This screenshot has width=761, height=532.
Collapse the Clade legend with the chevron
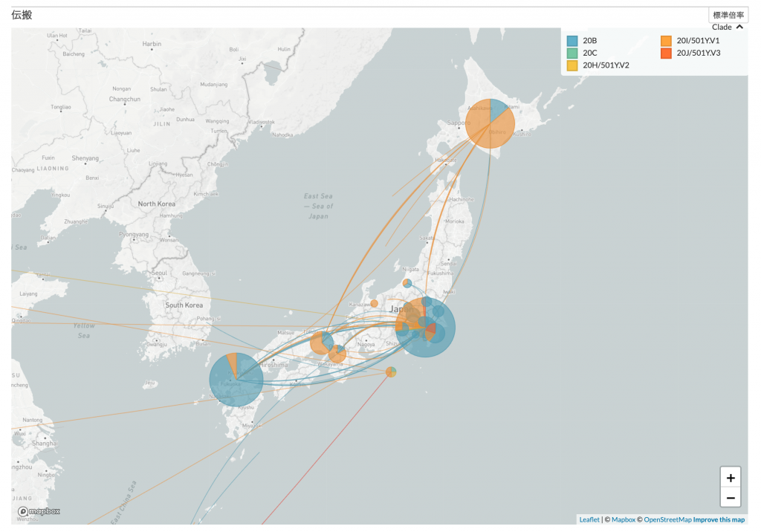[x=739, y=27]
